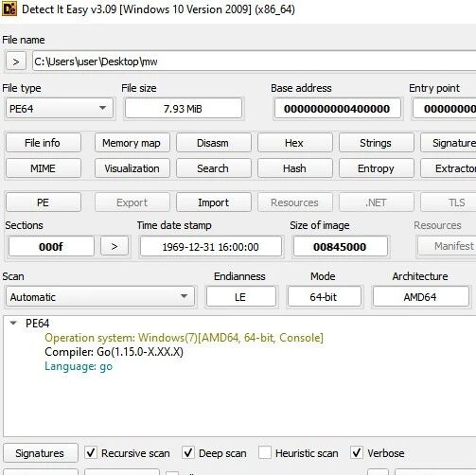Collapse the PE64 tree node
The height and width of the screenshot is (475, 476).
[13, 323]
